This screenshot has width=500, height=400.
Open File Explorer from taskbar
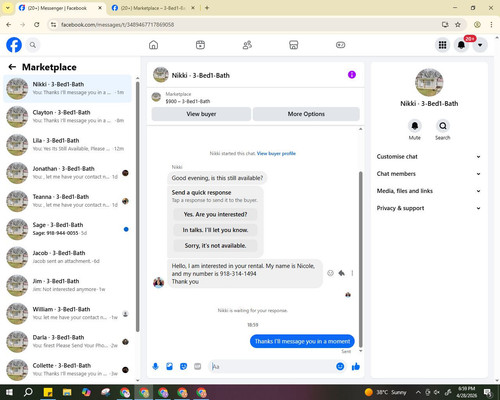[67, 392]
